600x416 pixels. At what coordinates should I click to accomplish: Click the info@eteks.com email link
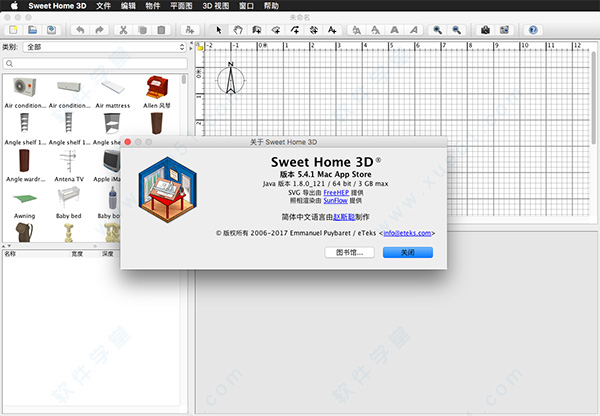[408, 233]
